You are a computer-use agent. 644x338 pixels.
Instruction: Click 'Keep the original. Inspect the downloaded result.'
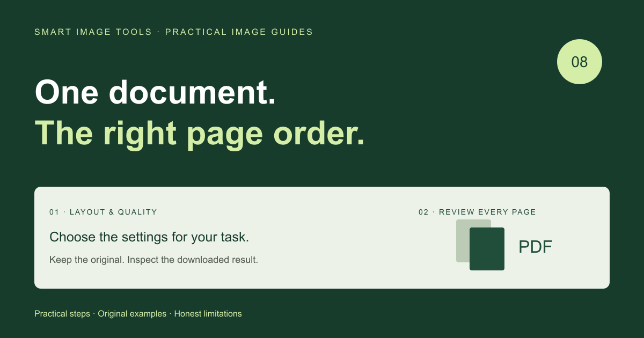pos(153,260)
